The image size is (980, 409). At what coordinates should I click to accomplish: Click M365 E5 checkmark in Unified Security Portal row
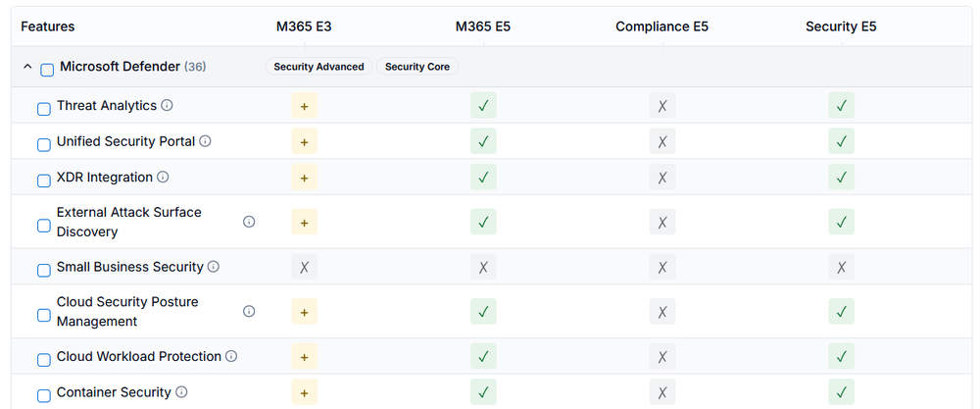pos(483,141)
